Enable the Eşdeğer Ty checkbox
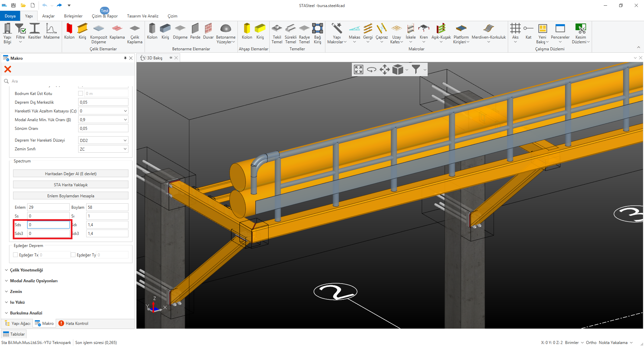 (x=73, y=255)
